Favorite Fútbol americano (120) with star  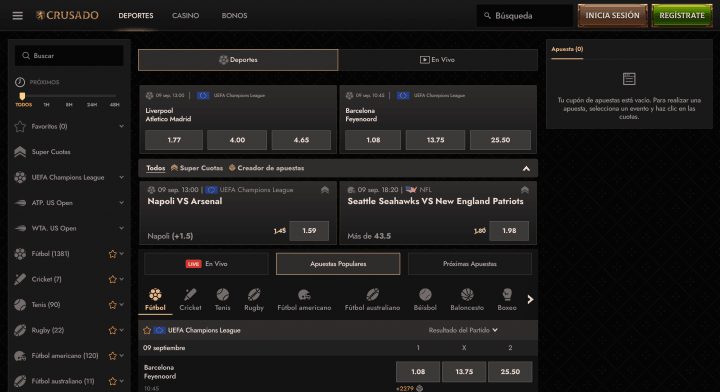click(x=112, y=356)
